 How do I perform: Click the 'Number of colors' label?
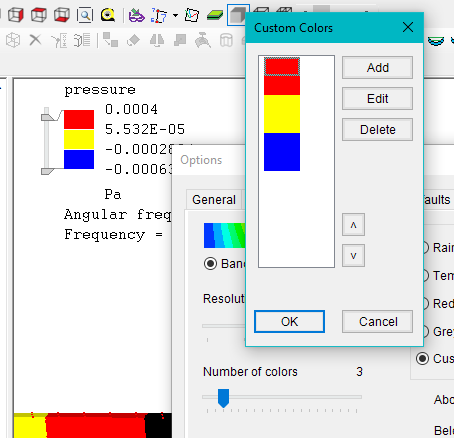point(250,372)
